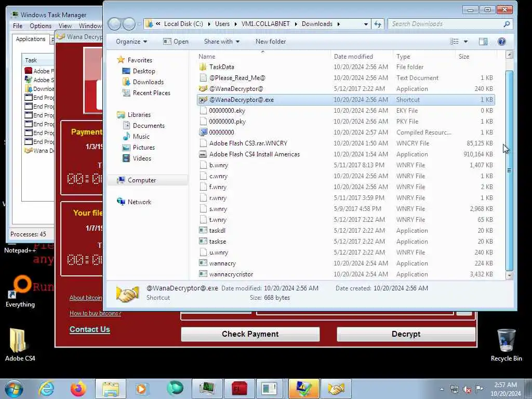Viewport: 532px width, 399px height.
Task: Expand breadcrumb arrow after Users
Action: (x=235, y=24)
